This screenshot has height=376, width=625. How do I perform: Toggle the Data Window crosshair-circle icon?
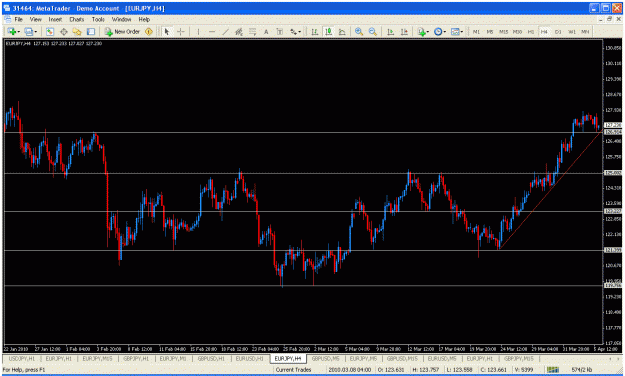63,31
